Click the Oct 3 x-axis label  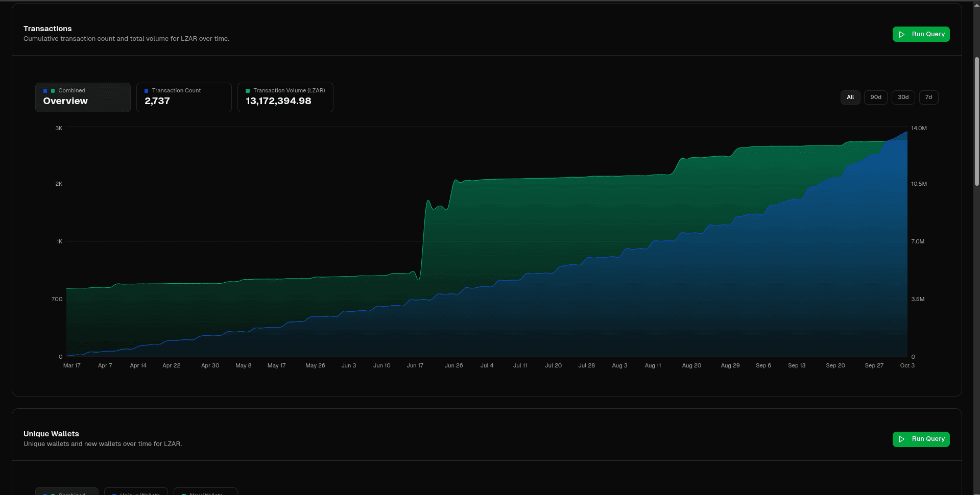tap(907, 365)
